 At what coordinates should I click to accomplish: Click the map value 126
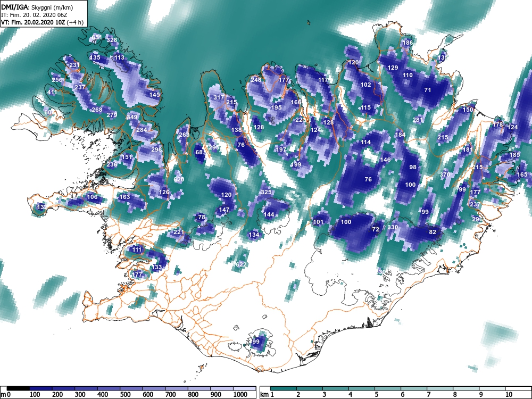(x=164, y=192)
